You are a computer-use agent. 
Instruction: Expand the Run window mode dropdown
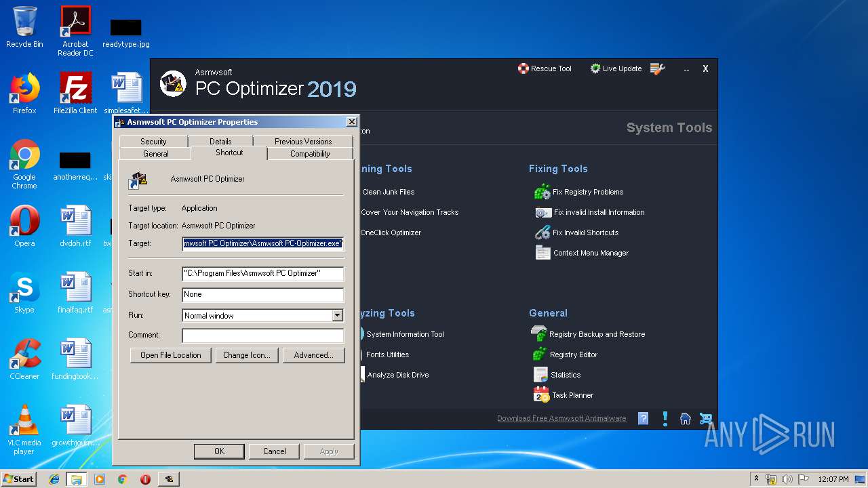click(x=337, y=316)
